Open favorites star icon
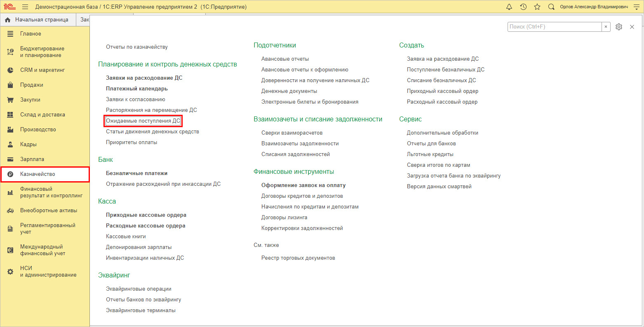Viewport: 644px width, 327px height. pyautogui.click(x=537, y=7)
